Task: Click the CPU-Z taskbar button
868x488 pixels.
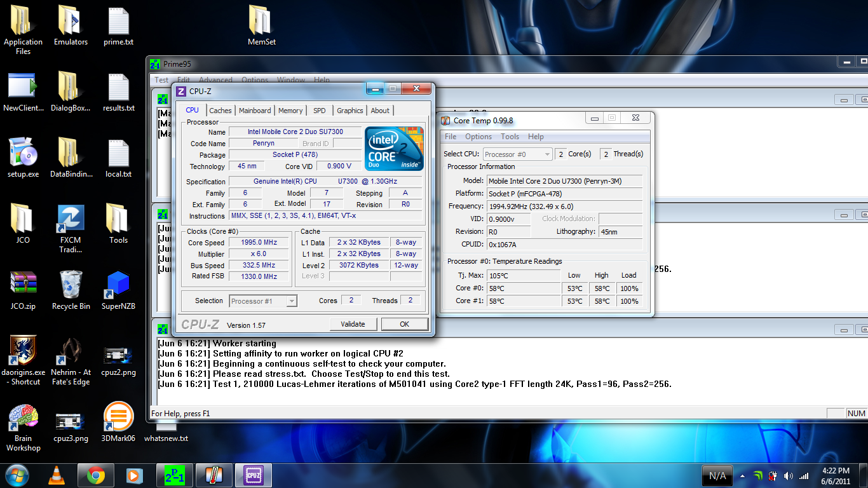Action: pos(253,475)
